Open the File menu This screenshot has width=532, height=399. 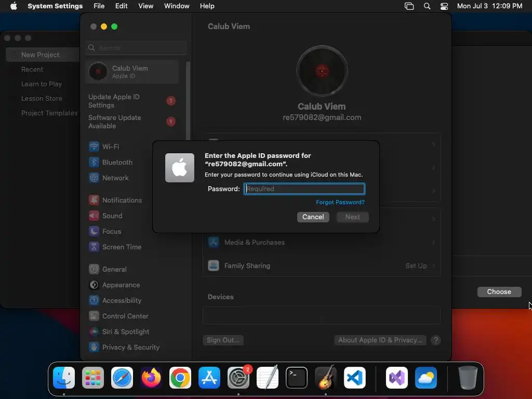tap(99, 6)
